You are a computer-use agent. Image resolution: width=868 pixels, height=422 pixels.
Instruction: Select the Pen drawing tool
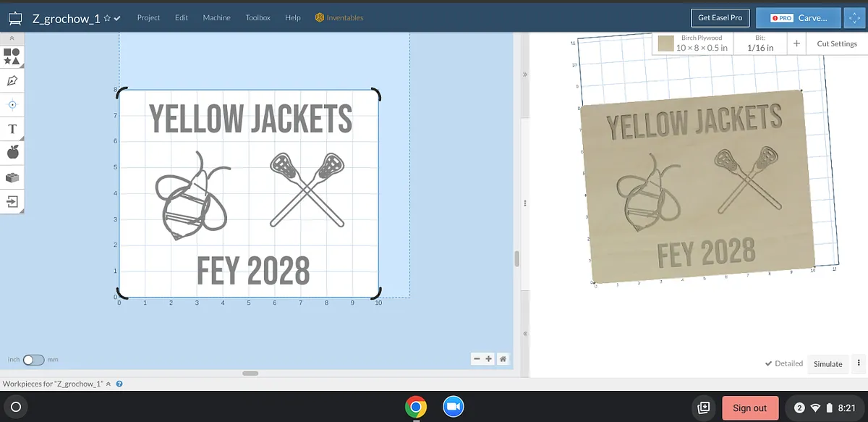(12, 80)
